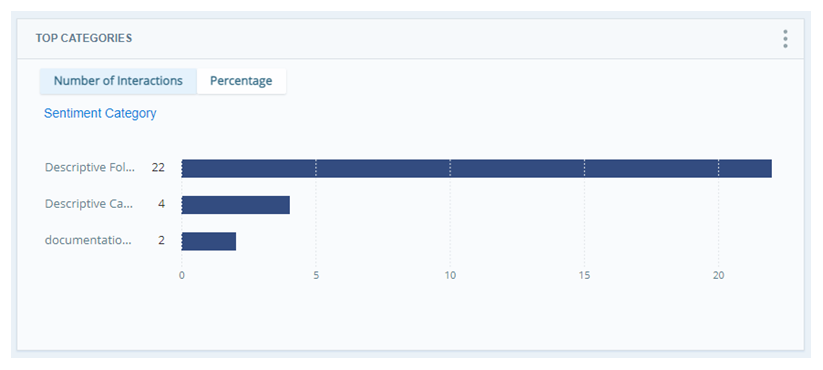Image resolution: width=823 pixels, height=370 pixels.
Task: Click the widget header bar area
Action: pos(410,39)
